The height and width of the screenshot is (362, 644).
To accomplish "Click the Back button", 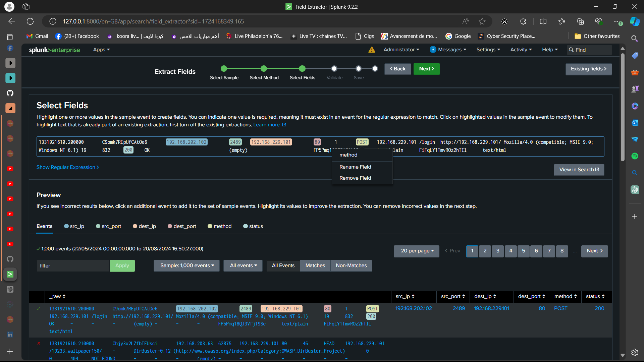I will [x=397, y=69].
